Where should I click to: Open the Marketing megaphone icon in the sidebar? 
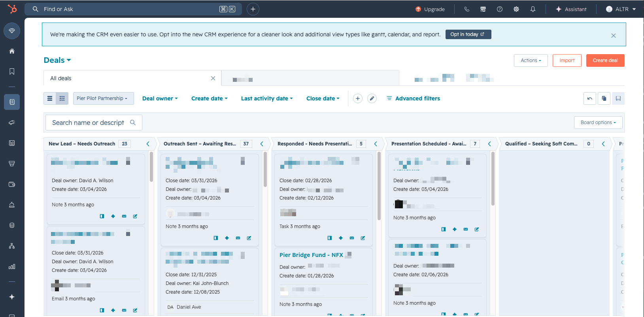tap(12, 123)
